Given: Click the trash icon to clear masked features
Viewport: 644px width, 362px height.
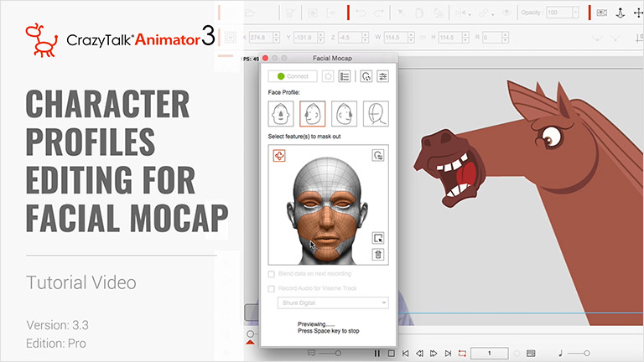Looking at the screenshot, I should point(378,255).
